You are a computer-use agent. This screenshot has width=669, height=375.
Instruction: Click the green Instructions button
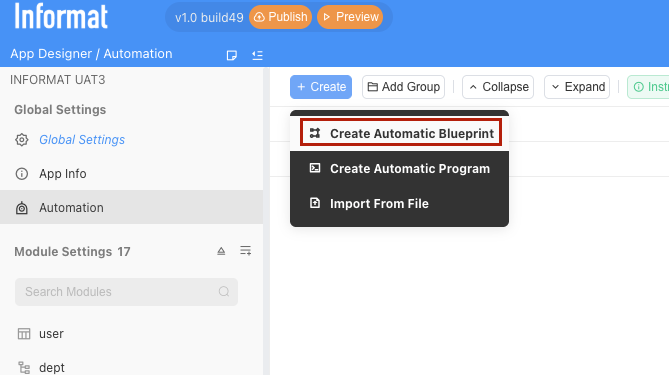[x=648, y=87]
